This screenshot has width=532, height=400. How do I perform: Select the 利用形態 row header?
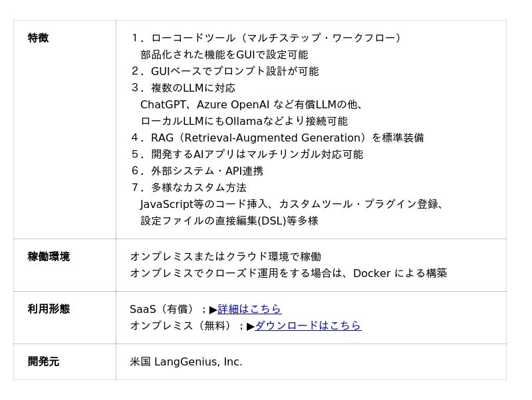(49, 309)
